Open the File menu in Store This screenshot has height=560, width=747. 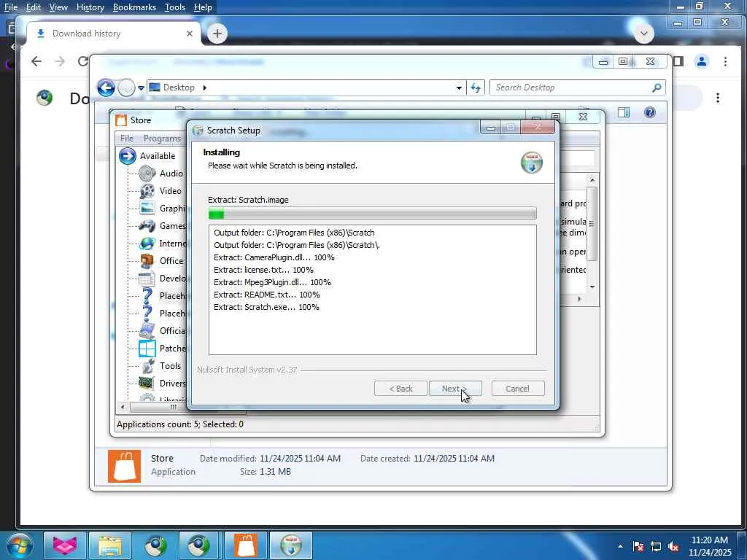coord(127,138)
